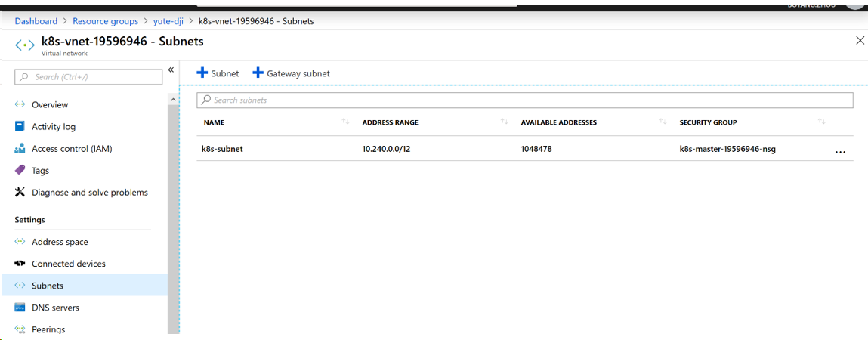This screenshot has height=340, width=868.
Task: Click the Connected devices icon
Action: (x=20, y=264)
